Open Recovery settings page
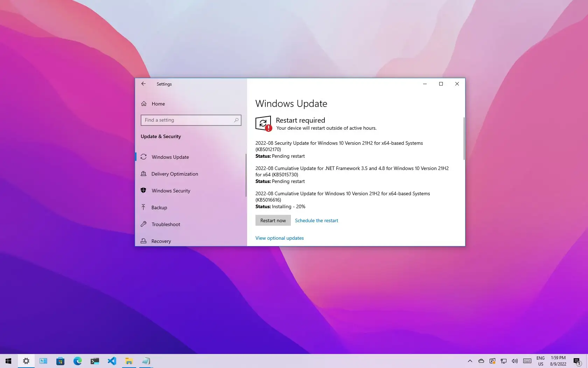Image resolution: width=588 pixels, height=368 pixels. [191, 241]
